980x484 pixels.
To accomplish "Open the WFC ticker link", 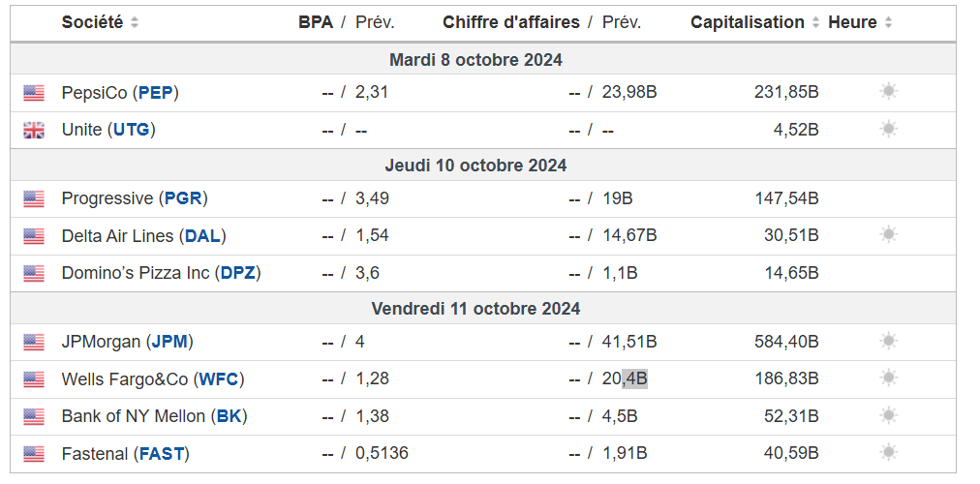I will (x=219, y=378).
